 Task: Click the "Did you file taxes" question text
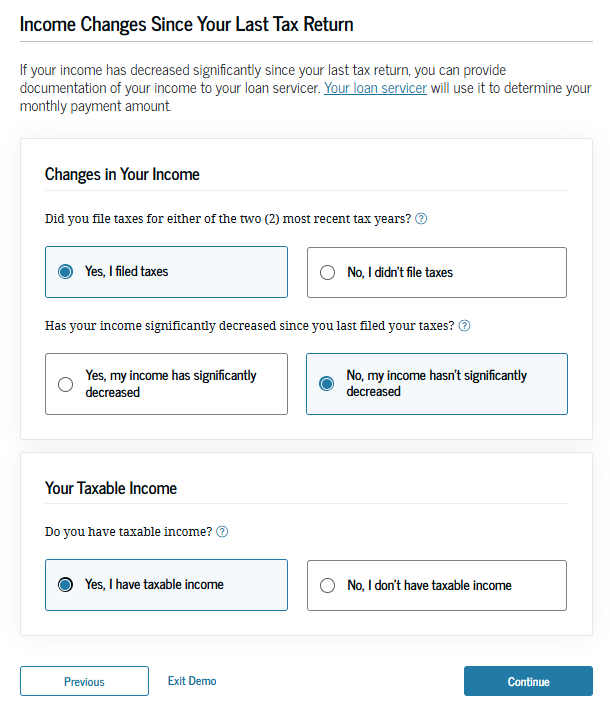228,219
